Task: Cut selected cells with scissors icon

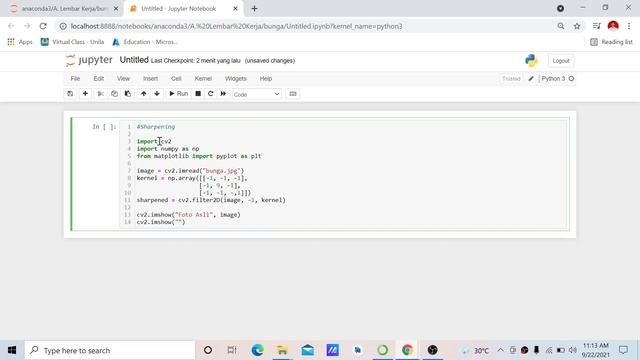Action: tap(100, 94)
